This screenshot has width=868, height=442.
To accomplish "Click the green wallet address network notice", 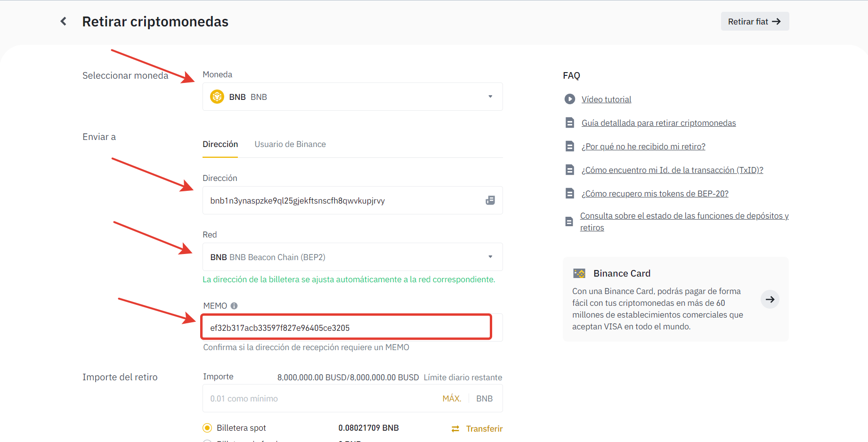I will (x=349, y=279).
